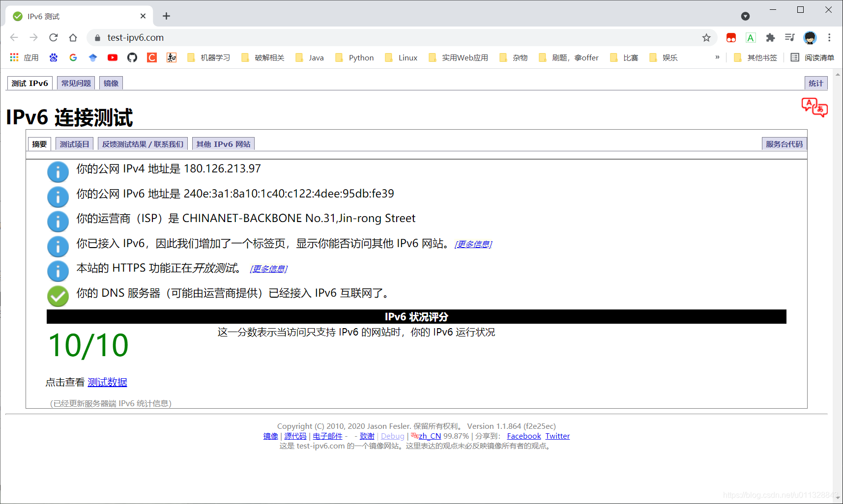The height and width of the screenshot is (504, 843).
Task: Click the site security lock icon
Action: pos(97,37)
